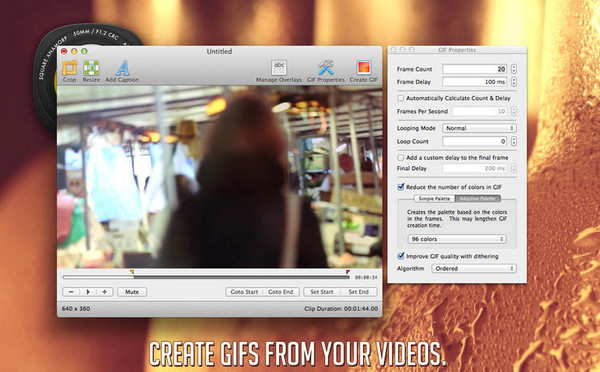Zoom the Untitled window with green button

pos(84,51)
